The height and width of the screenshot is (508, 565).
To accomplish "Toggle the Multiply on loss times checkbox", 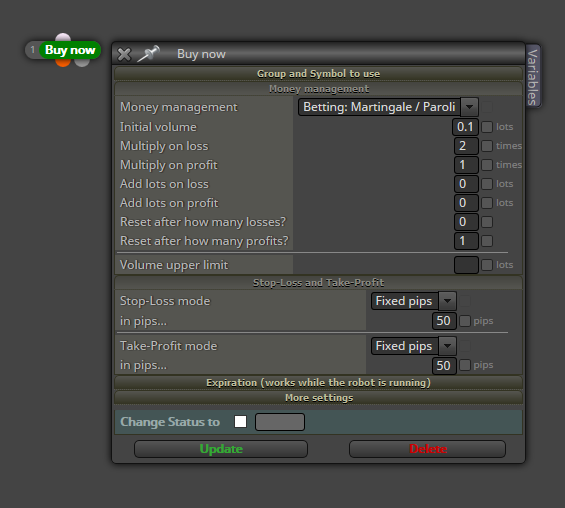I will (487, 146).
